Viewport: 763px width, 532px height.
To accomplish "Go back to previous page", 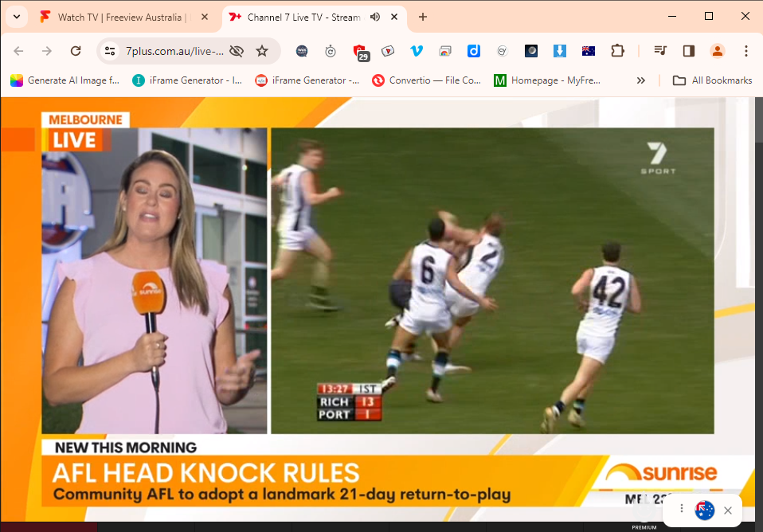I will click(18, 51).
